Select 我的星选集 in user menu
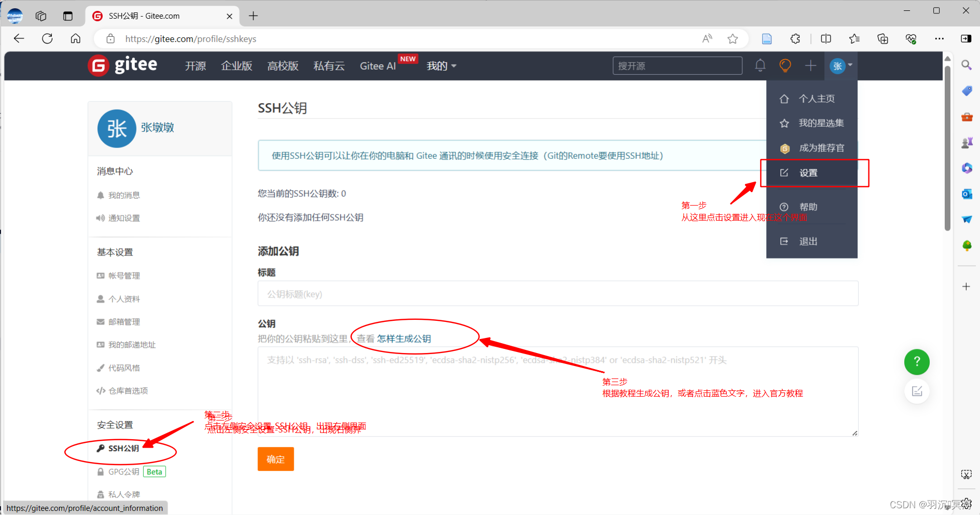The height and width of the screenshot is (515, 980). pos(811,123)
